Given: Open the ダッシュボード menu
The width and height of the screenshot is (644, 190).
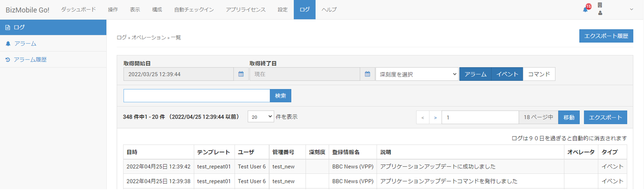Looking at the screenshot, I should (x=78, y=9).
